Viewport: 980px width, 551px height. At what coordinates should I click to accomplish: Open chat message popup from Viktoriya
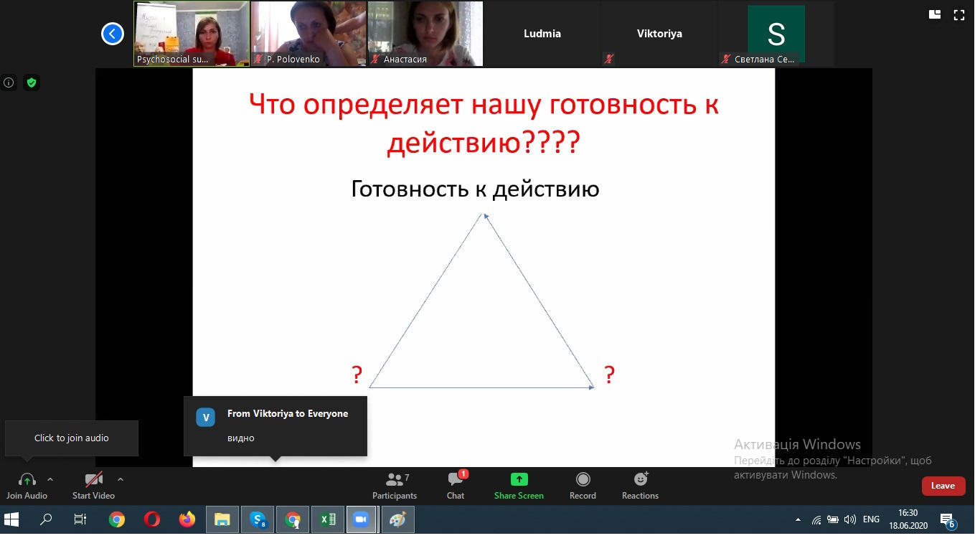(275, 426)
